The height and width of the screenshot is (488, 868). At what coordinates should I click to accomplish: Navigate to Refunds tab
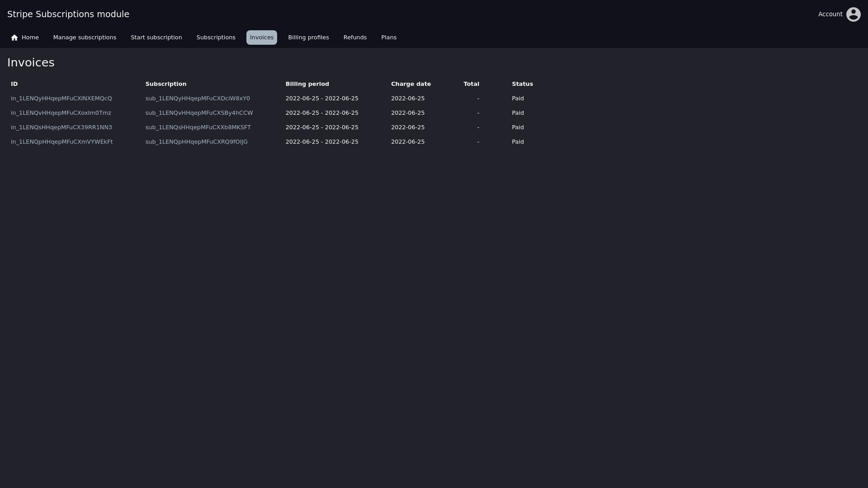pos(355,38)
